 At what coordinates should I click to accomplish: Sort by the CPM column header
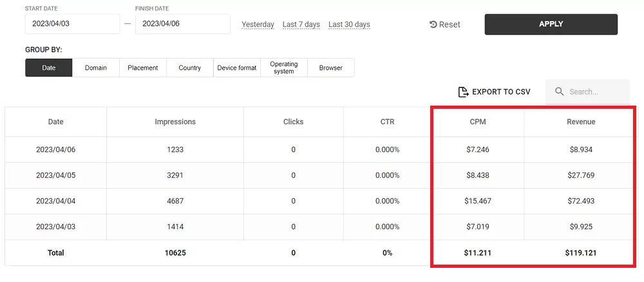pyautogui.click(x=477, y=122)
